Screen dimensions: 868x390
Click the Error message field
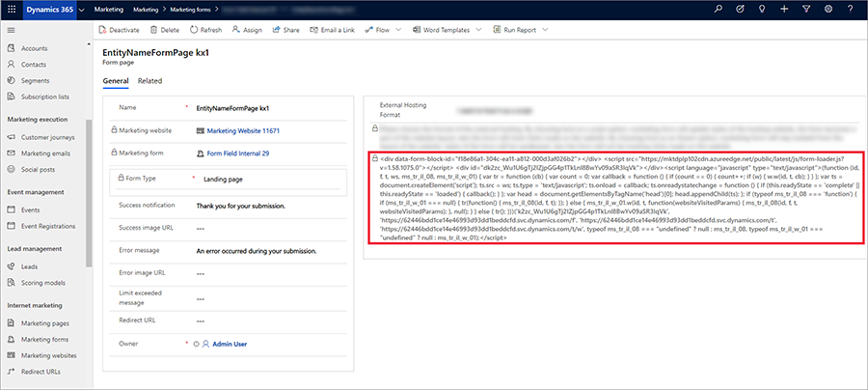pos(257,251)
